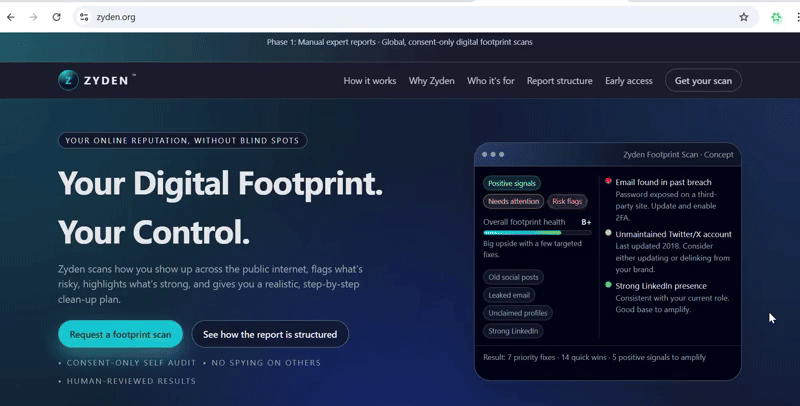Navigate to Who it's for
The width and height of the screenshot is (800, 406).
point(490,81)
